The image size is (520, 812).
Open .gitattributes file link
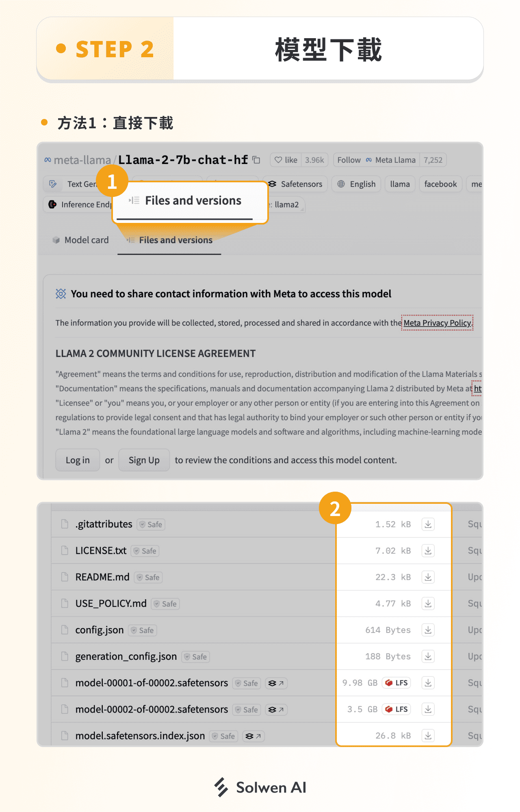click(104, 524)
